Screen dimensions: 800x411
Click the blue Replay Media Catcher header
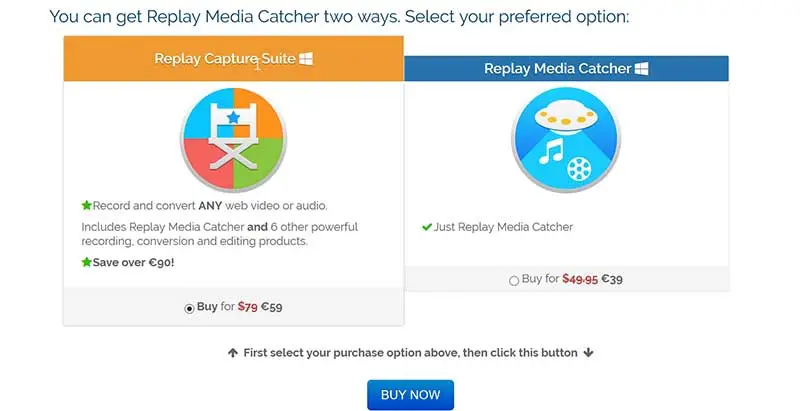[566, 69]
